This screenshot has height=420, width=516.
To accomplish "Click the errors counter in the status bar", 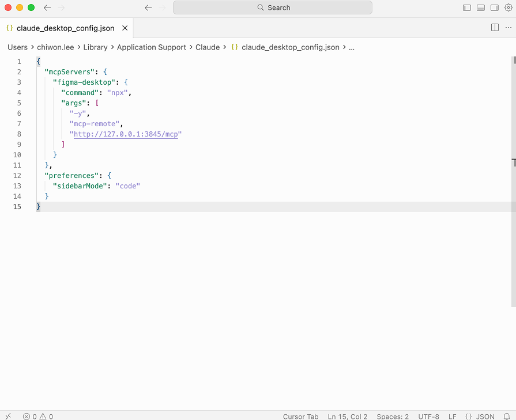I will click(30, 416).
